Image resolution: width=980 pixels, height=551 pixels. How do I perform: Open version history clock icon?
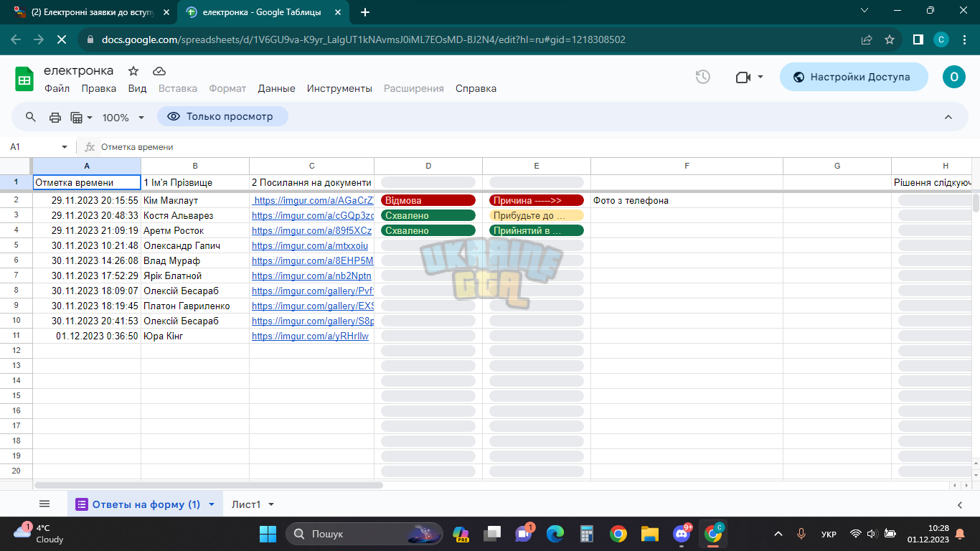tap(703, 77)
